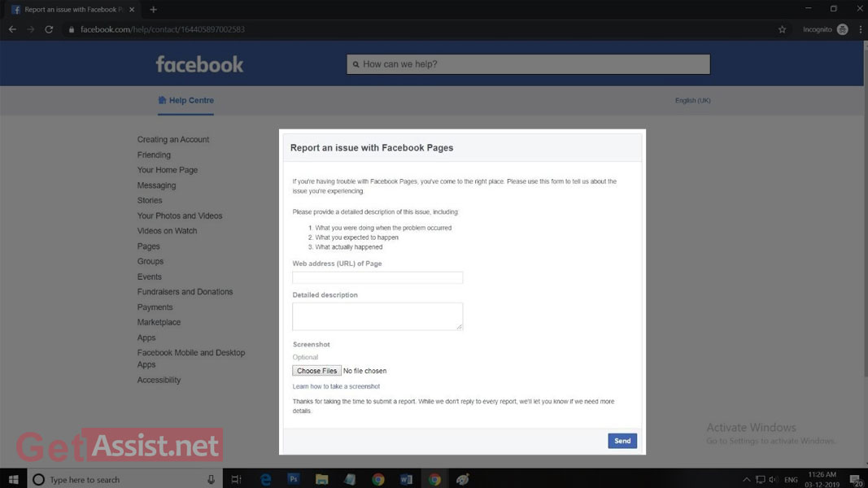Click the padlock icon beside the URL

click(x=72, y=28)
